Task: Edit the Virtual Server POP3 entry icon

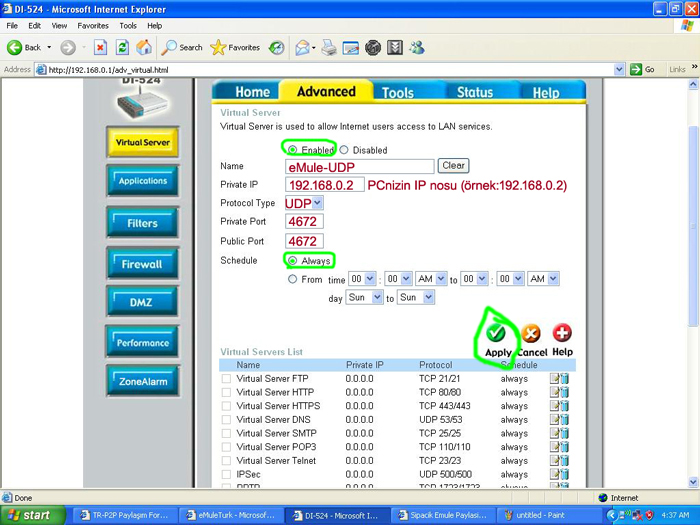Action: tap(554, 447)
